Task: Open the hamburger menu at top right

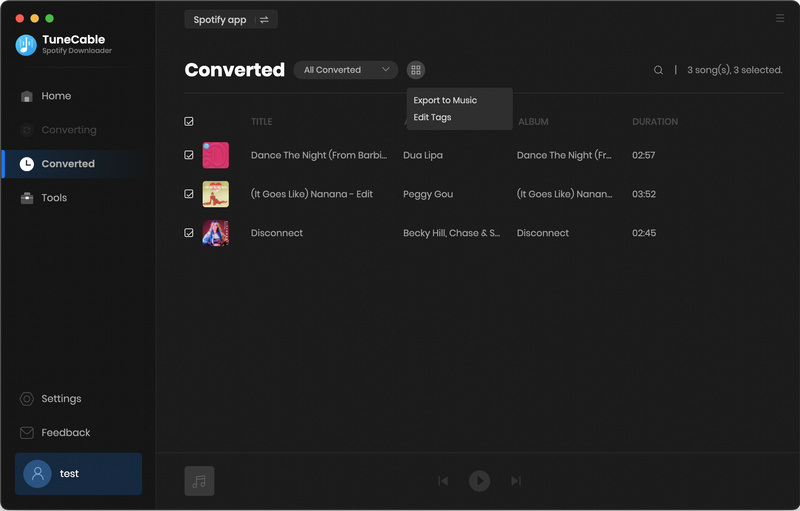Action: 780,19
